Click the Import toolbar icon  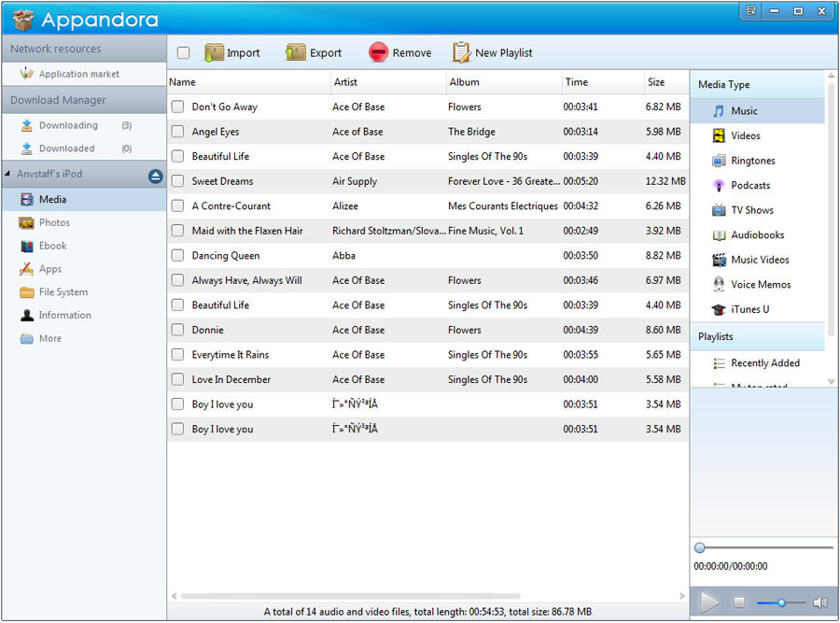click(214, 52)
